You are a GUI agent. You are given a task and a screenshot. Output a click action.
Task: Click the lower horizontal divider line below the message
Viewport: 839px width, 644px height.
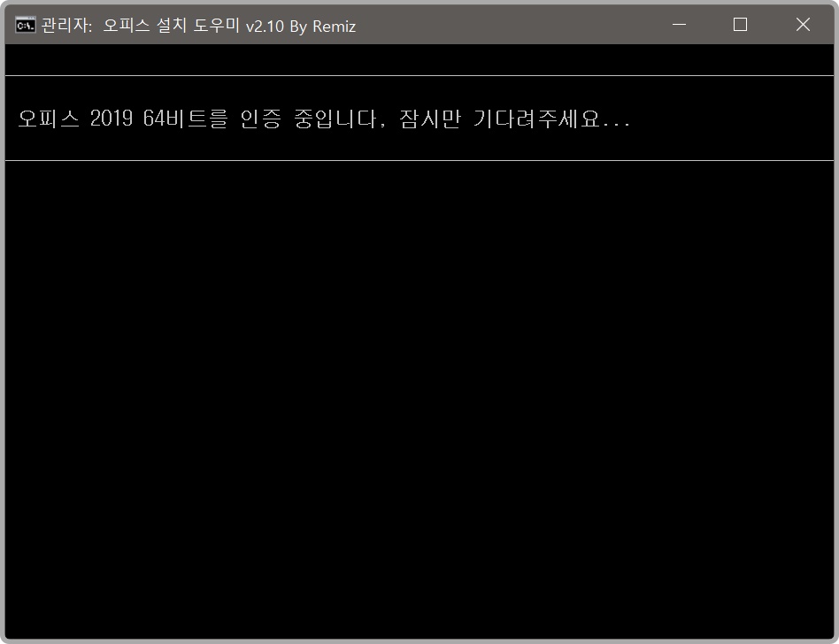coord(419,159)
